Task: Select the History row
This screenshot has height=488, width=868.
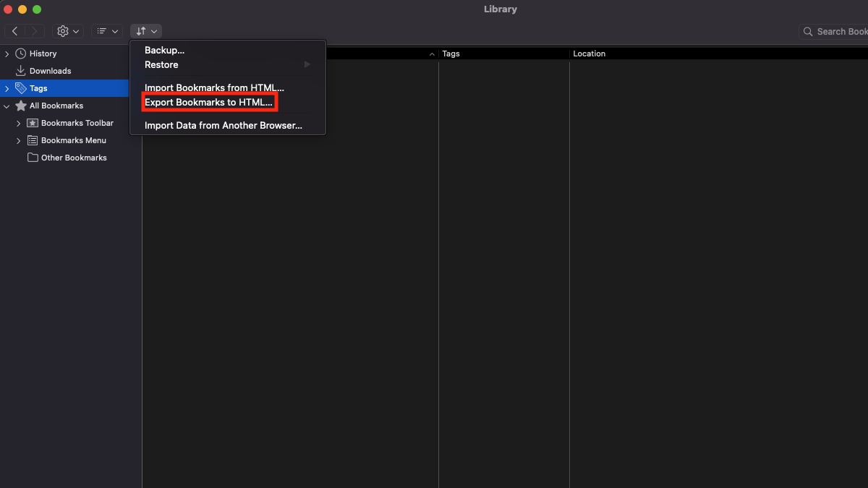Action: click(71, 53)
